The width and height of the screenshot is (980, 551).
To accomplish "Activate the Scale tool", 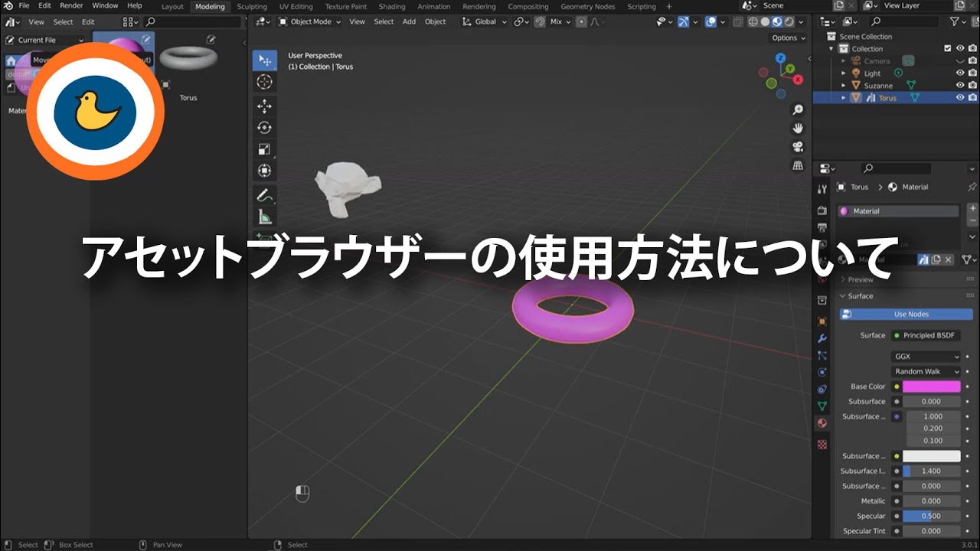I will pyautogui.click(x=265, y=149).
